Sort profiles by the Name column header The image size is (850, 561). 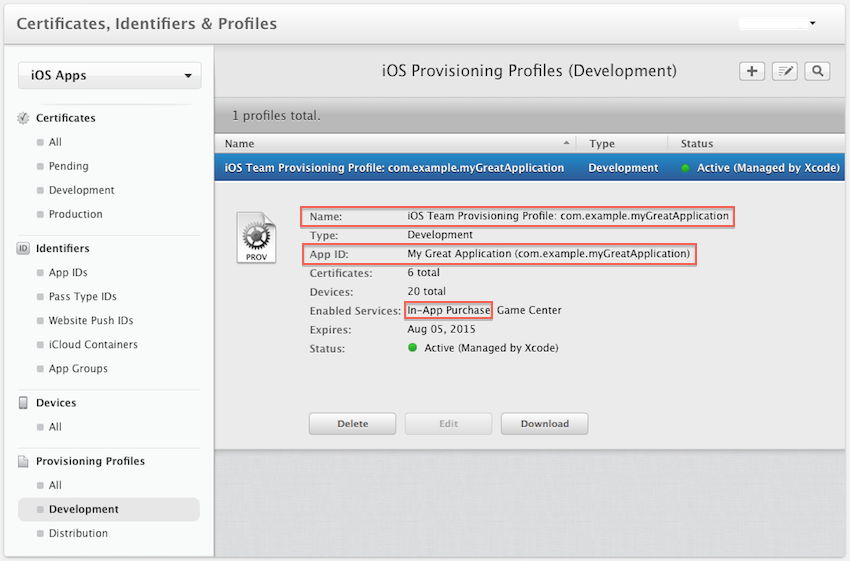[396, 144]
